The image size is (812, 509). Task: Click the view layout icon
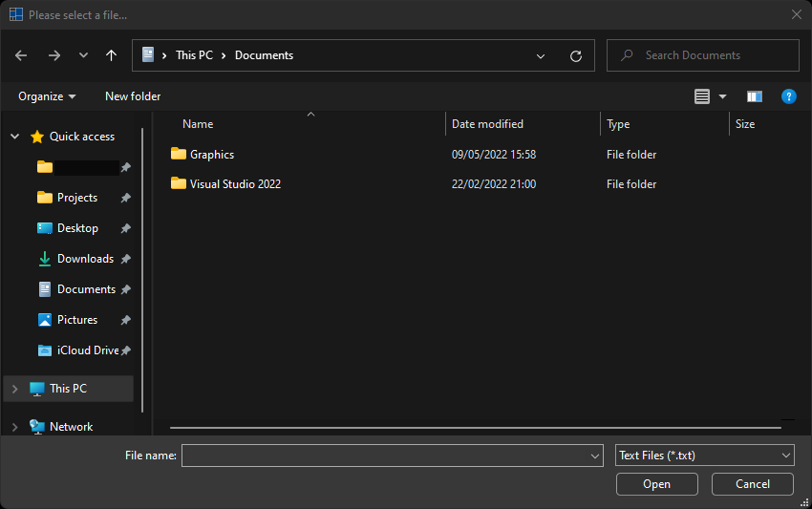[x=702, y=96]
